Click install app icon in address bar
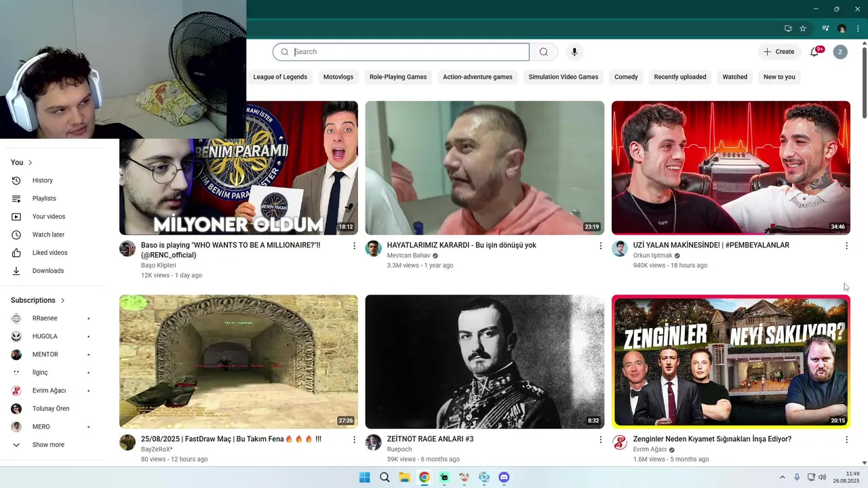Screen dimensions: 868x488 788,28
